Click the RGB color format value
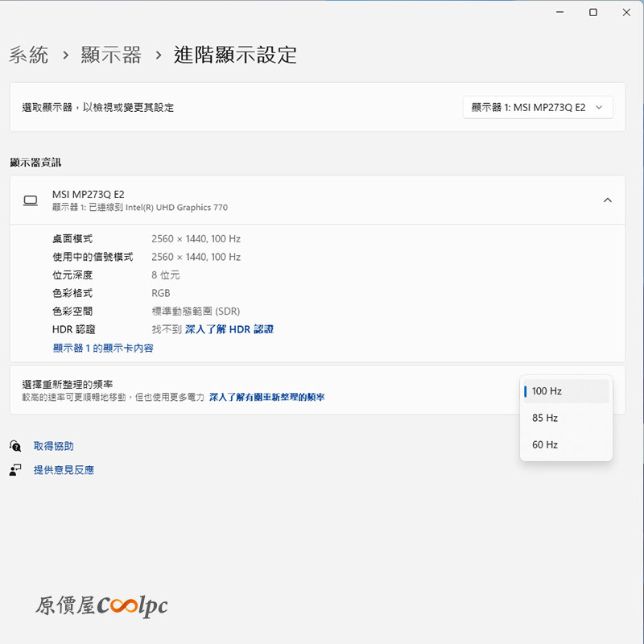The width and height of the screenshot is (644, 644). [x=160, y=293]
